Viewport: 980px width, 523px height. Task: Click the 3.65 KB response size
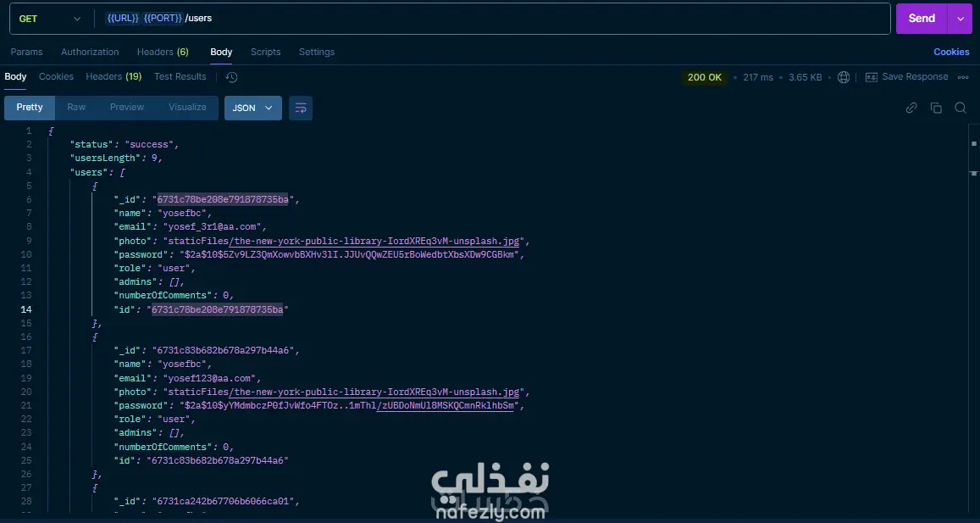[x=805, y=78]
